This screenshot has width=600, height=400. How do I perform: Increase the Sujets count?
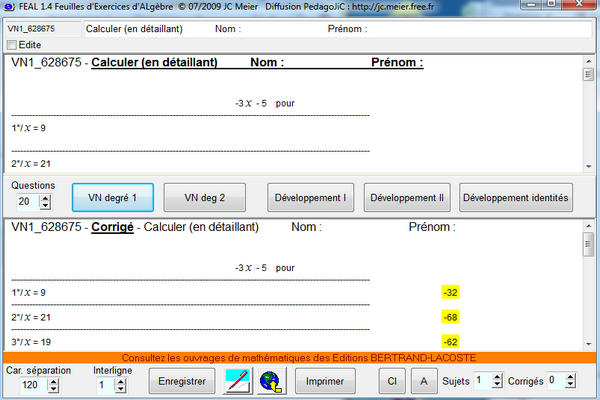tap(498, 377)
